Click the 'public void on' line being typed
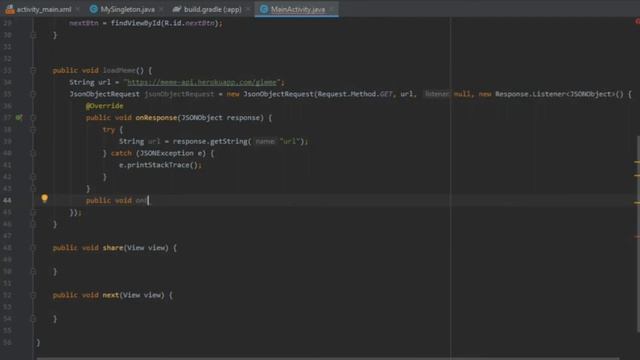 tap(117, 200)
